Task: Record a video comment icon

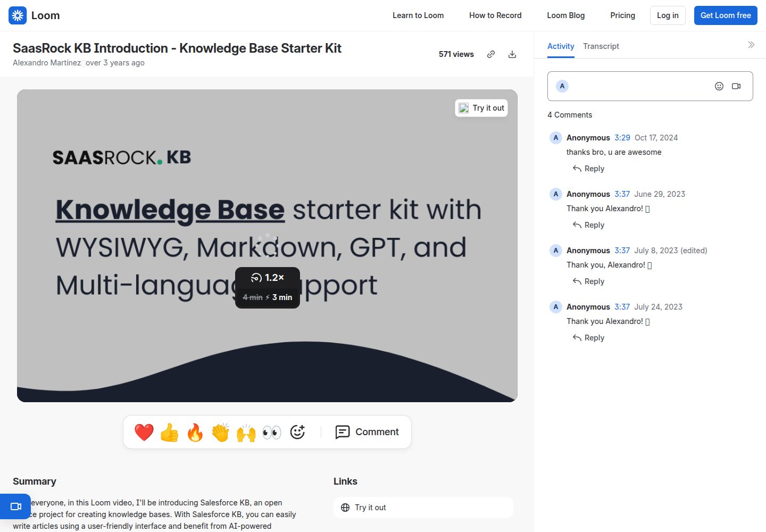Action: pyautogui.click(x=736, y=86)
